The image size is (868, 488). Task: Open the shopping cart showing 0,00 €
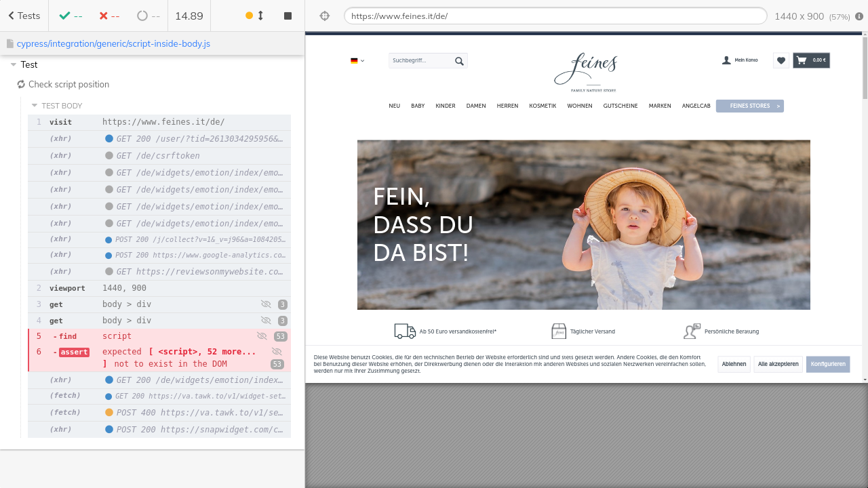pyautogui.click(x=811, y=60)
